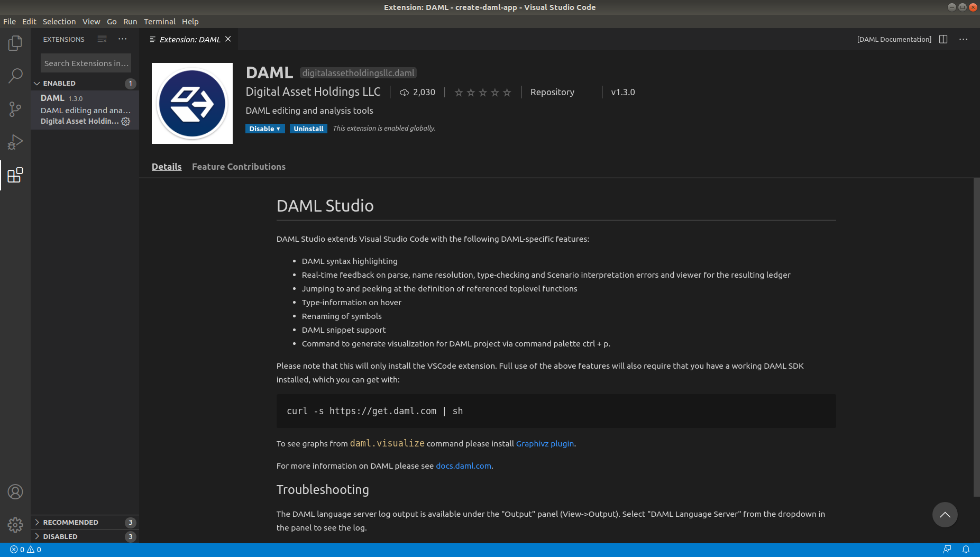Open the Source Control view

(15, 109)
